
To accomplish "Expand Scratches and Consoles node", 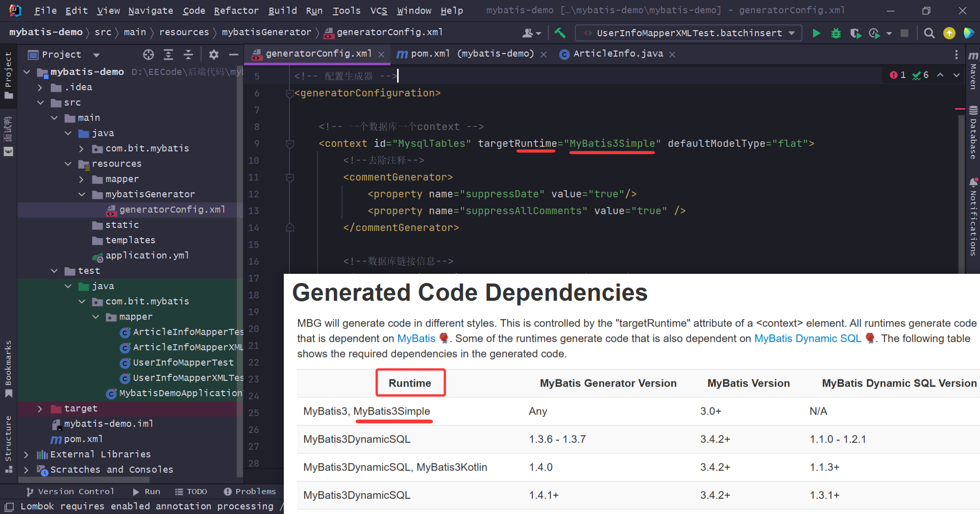I will tap(27, 470).
